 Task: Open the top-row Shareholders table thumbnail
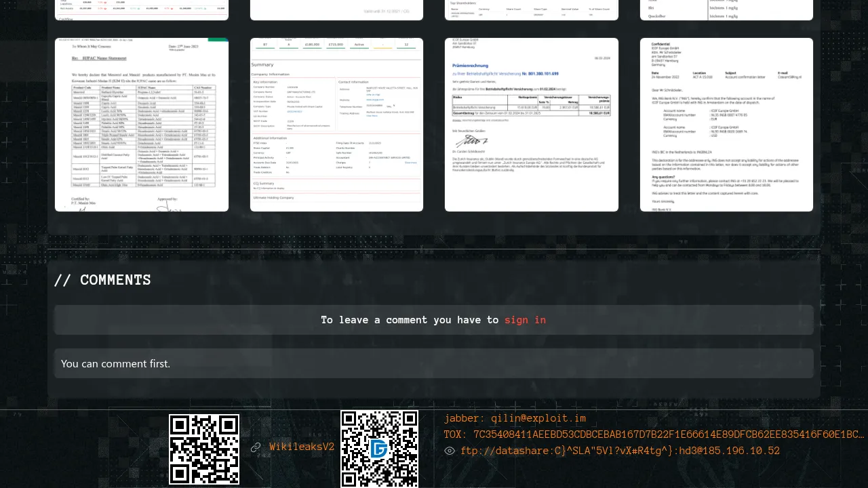532,10
